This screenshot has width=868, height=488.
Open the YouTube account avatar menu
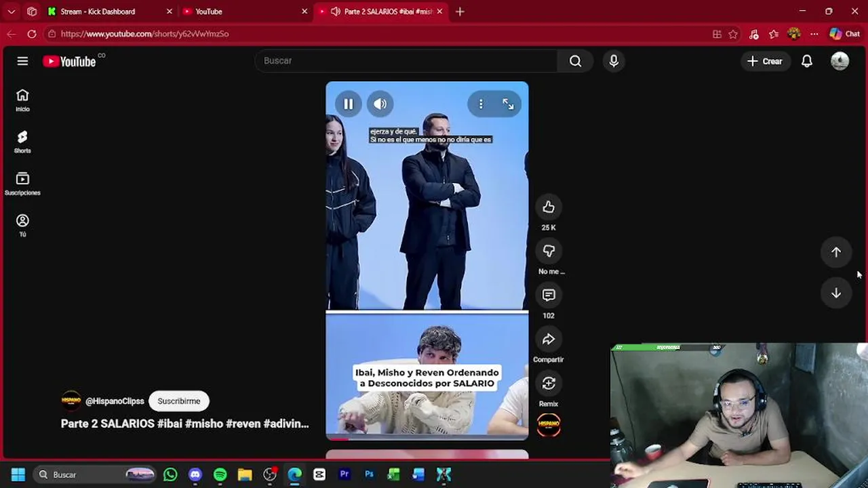840,61
